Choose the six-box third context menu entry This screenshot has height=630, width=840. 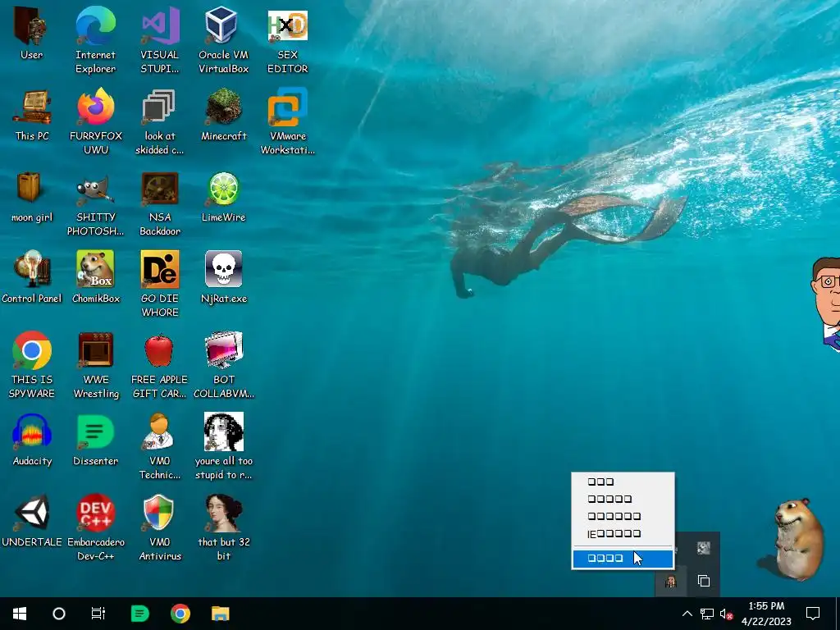pyautogui.click(x=623, y=517)
